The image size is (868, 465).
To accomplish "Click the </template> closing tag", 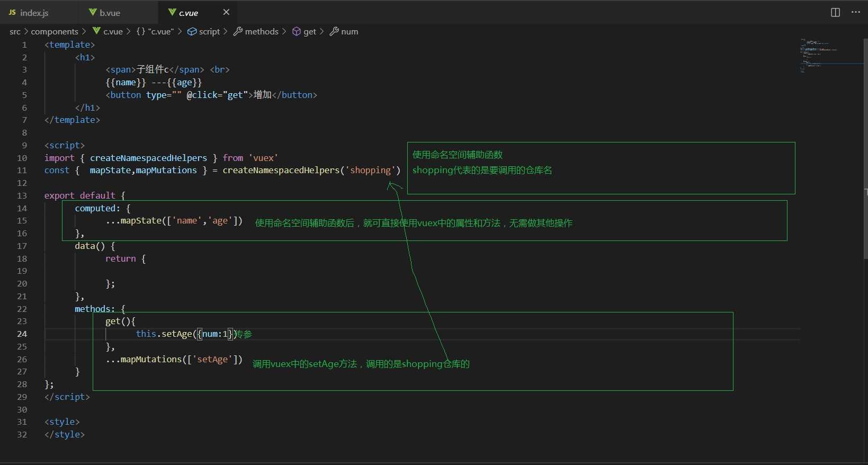I will point(72,120).
